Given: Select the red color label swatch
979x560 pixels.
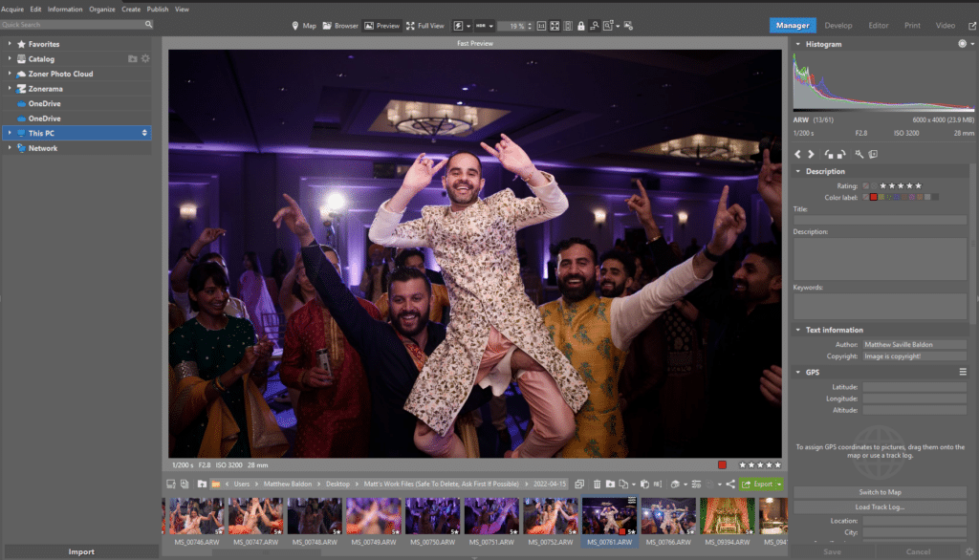Looking at the screenshot, I should [x=874, y=197].
